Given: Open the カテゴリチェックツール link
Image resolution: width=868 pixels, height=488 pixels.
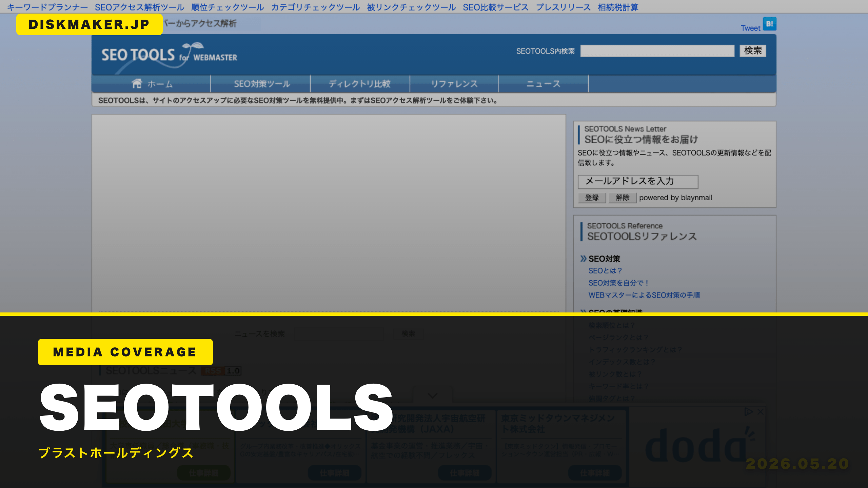Looking at the screenshot, I should (315, 7).
